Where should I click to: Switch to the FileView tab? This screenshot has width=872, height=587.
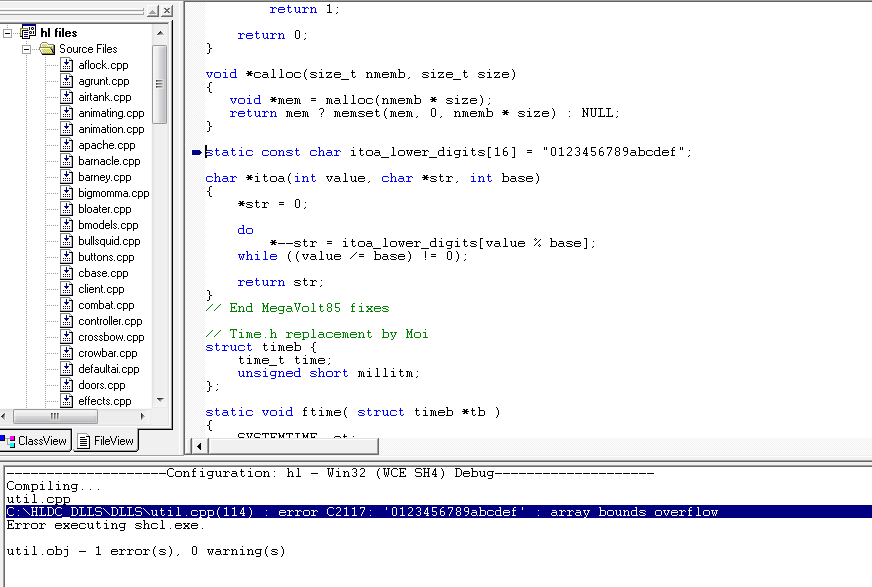pyautogui.click(x=106, y=441)
